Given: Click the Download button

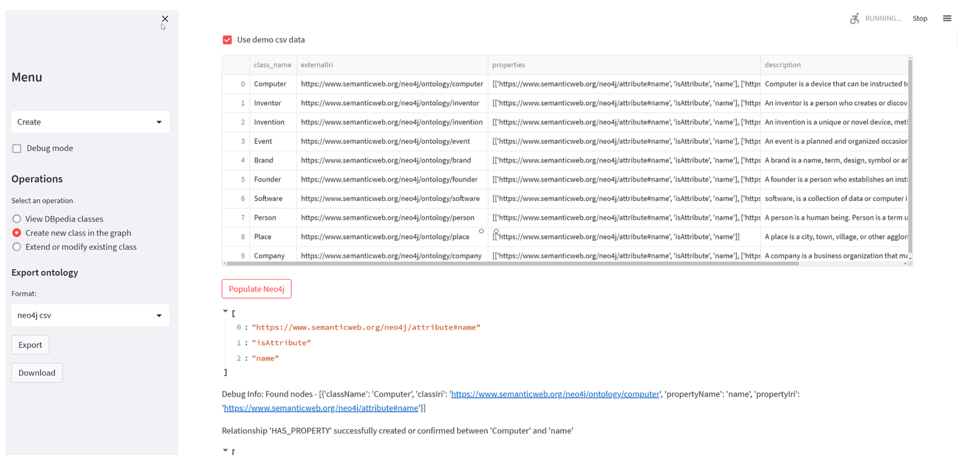Looking at the screenshot, I should tap(37, 373).
